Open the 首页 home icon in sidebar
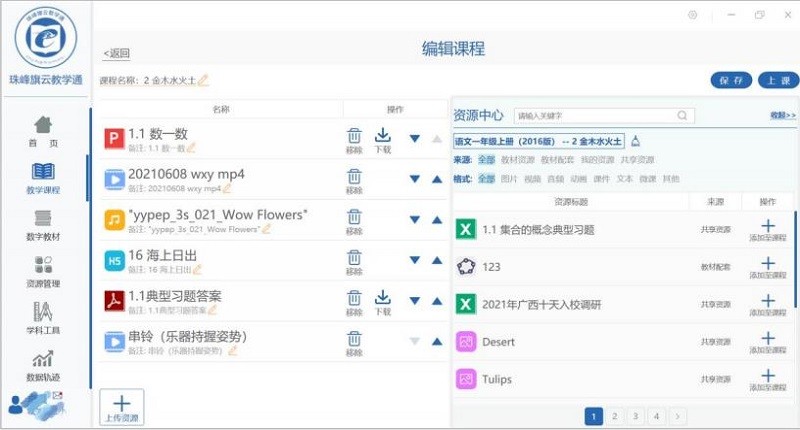 point(43,125)
